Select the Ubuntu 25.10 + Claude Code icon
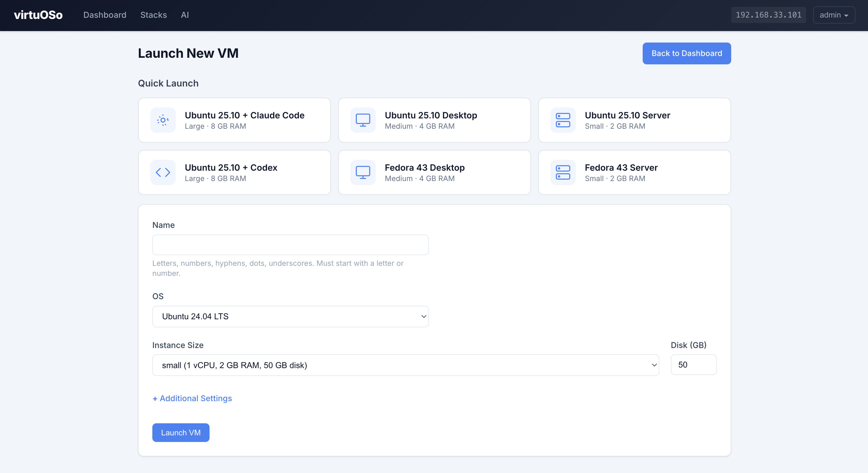868x473 pixels. coord(163,120)
